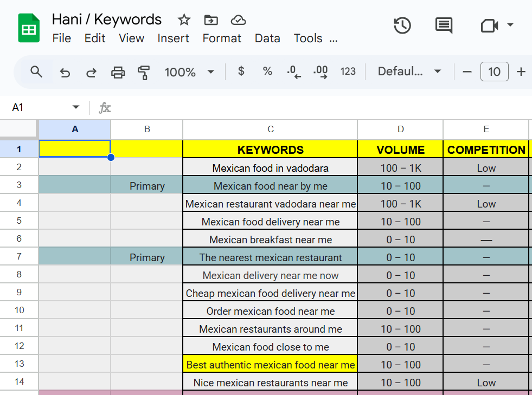Image resolution: width=532 pixels, height=395 pixels.
Task: Open the Data menu
Action: coord(267,38)
